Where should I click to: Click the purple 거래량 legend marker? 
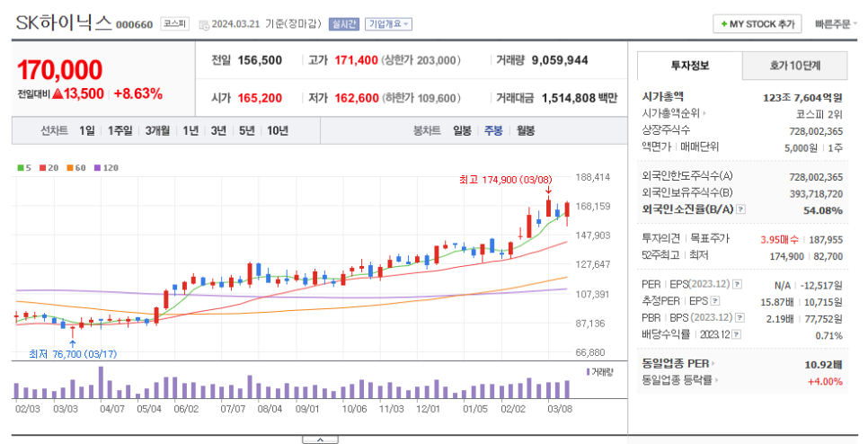[588, 372]
